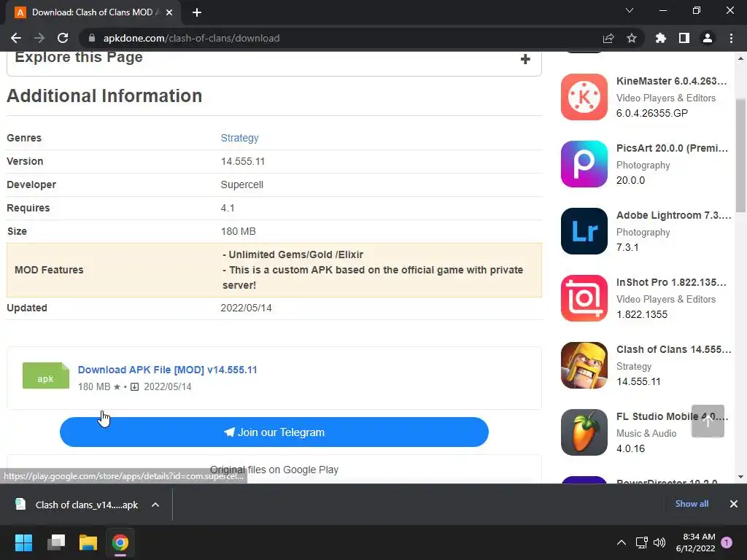This screenshot has height=560, width=747.
Task: Open a new browser tab
Action: (x=197, y=12)
